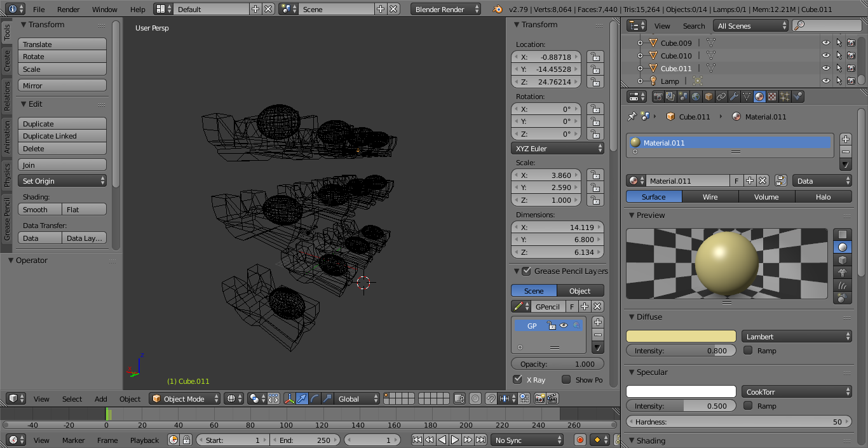Enable the Diffuse Ramp checkbox
The image size is (868, 448).
click(x=748, y=350)
